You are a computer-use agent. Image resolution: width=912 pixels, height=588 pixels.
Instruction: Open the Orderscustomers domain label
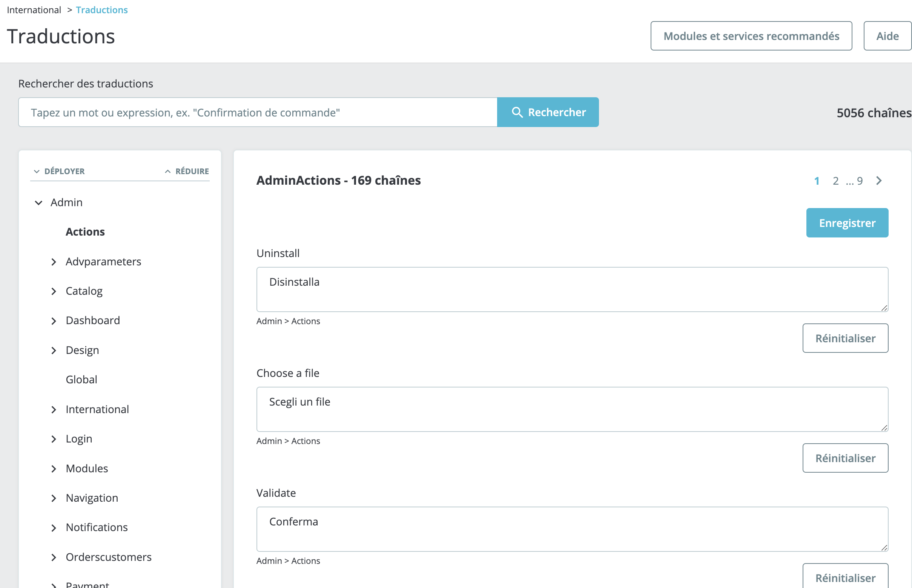[109, 557]
